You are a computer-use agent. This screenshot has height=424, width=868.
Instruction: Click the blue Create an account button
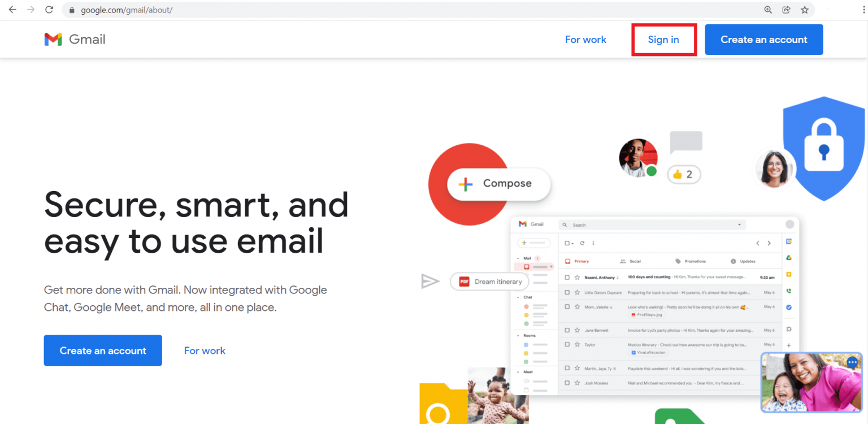point(763,40)
